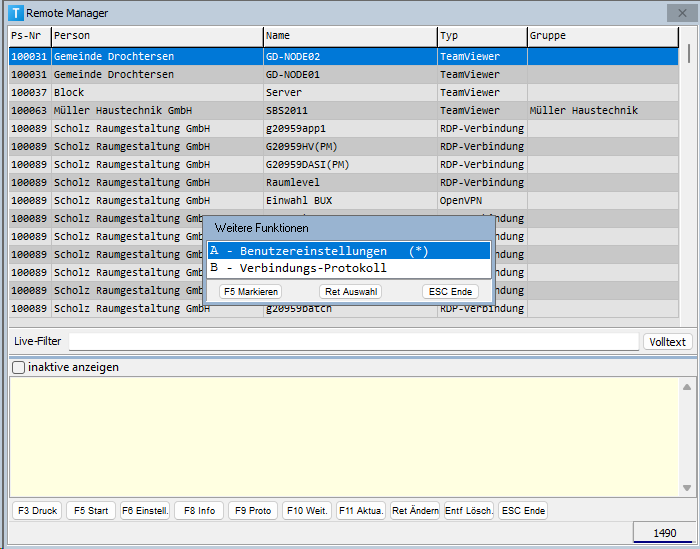Screen dimensions: 700x549
Task: Select 'A - Benutzereinstellungen' menu entry
Action: [x=349, y=251]
